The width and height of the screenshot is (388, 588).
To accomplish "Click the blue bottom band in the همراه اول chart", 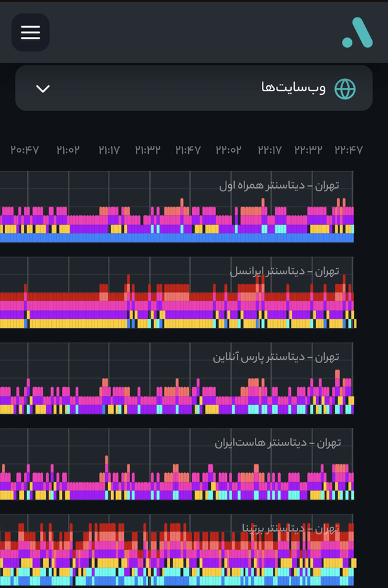I will pos(177,238).
